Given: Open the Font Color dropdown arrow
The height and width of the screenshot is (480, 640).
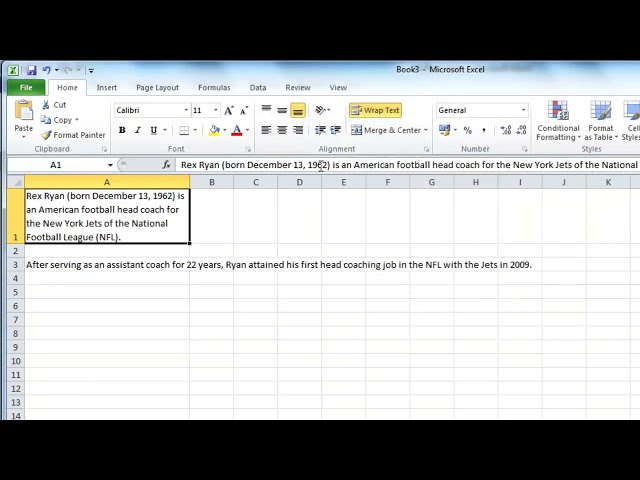Looking at the screenshot, I should pyautogui.click(x=247, y=130).
